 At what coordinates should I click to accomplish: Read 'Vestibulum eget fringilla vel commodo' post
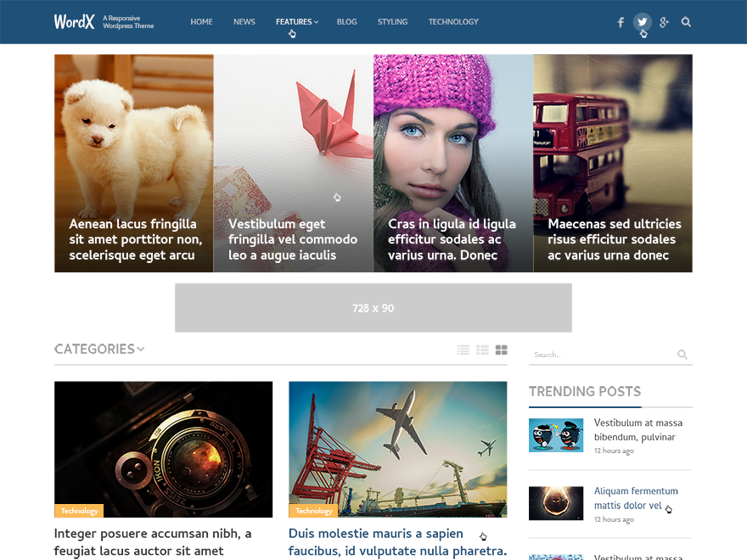point(293,239)
